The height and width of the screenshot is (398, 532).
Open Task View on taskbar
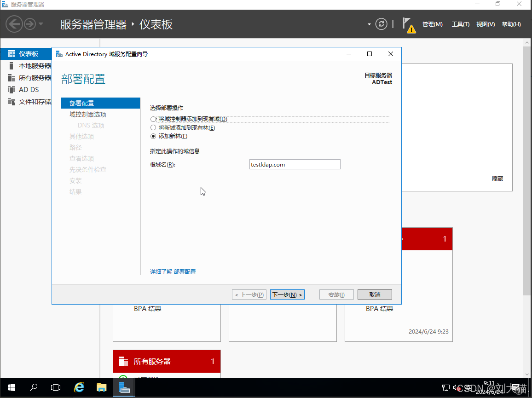coord(56,387)
